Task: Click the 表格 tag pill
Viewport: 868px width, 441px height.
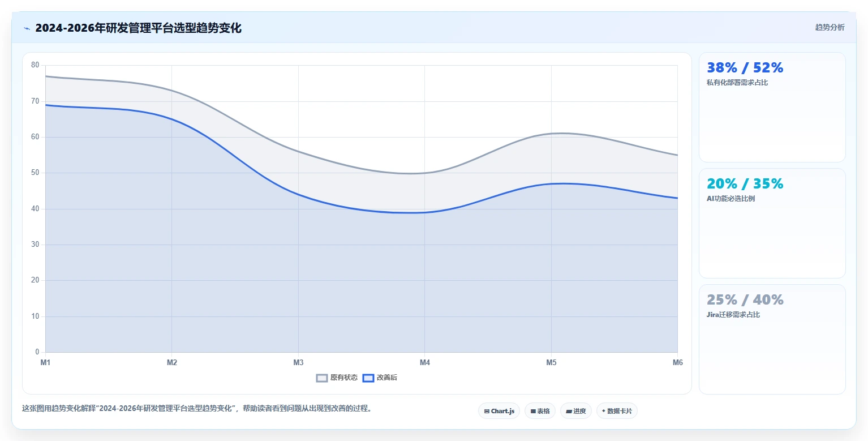Action: pos(540,411)
